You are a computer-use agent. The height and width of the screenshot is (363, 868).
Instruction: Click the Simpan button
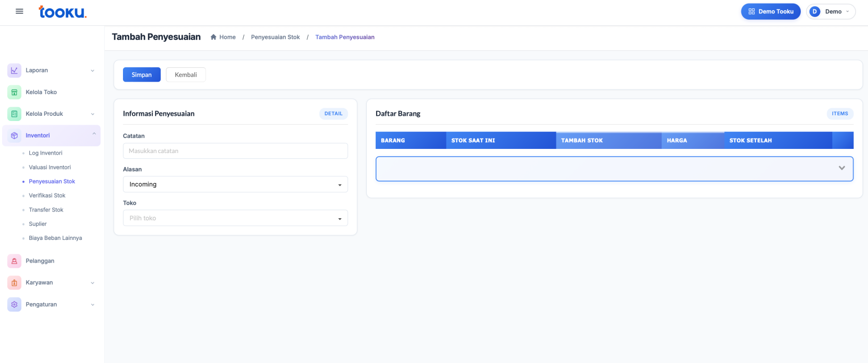(x=142, y=75)
